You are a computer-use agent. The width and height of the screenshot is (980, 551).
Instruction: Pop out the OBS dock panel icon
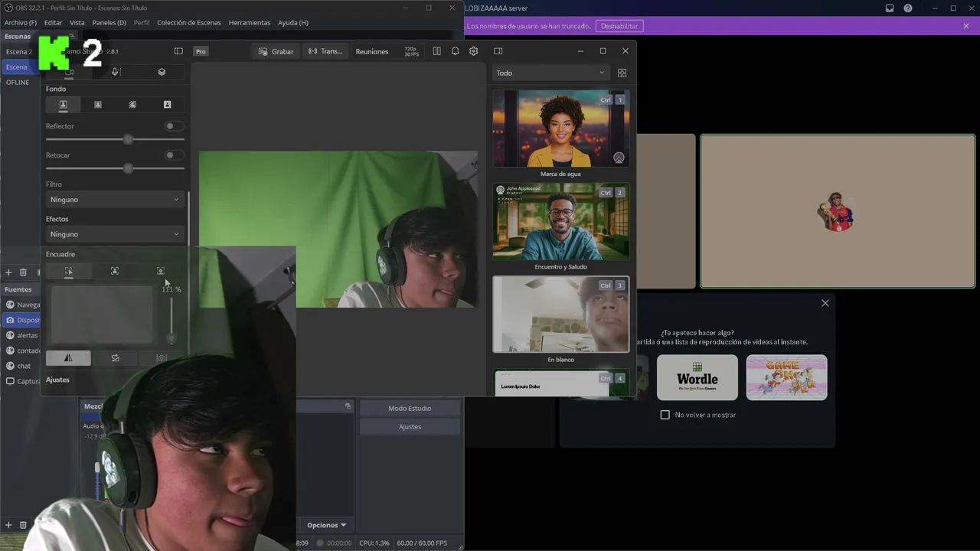point(348,406)
